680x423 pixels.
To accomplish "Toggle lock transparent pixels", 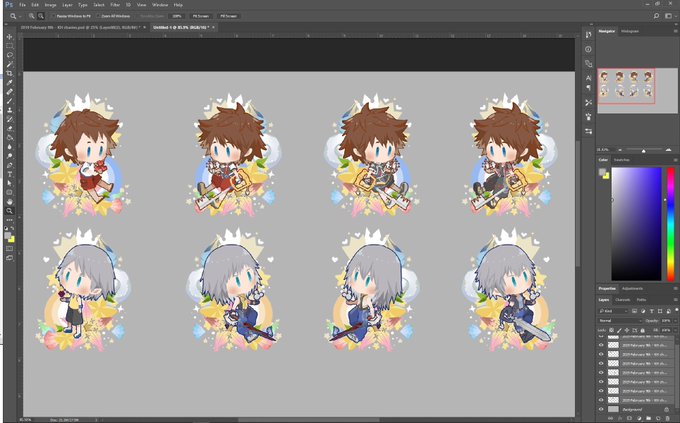I will pos(612,330).
